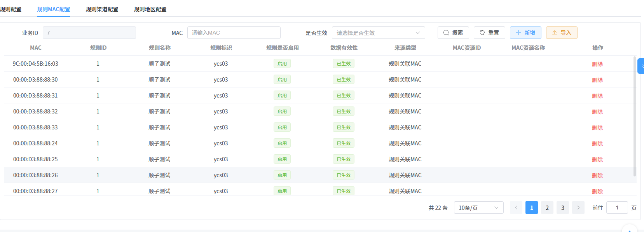644x232 pixels.
Task: Delete the 00:00:D3:88:88:31 row
Action: [x=597, y=96]
